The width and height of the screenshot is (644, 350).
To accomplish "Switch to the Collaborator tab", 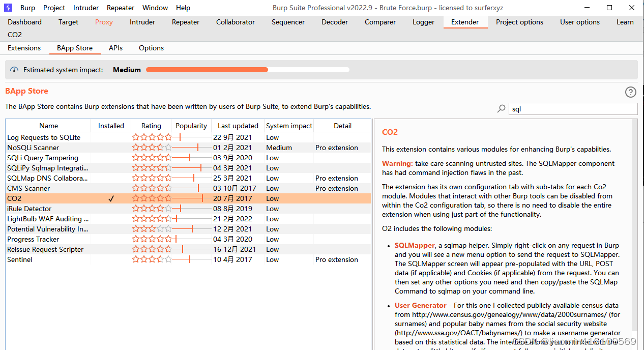I will (236, 22).
